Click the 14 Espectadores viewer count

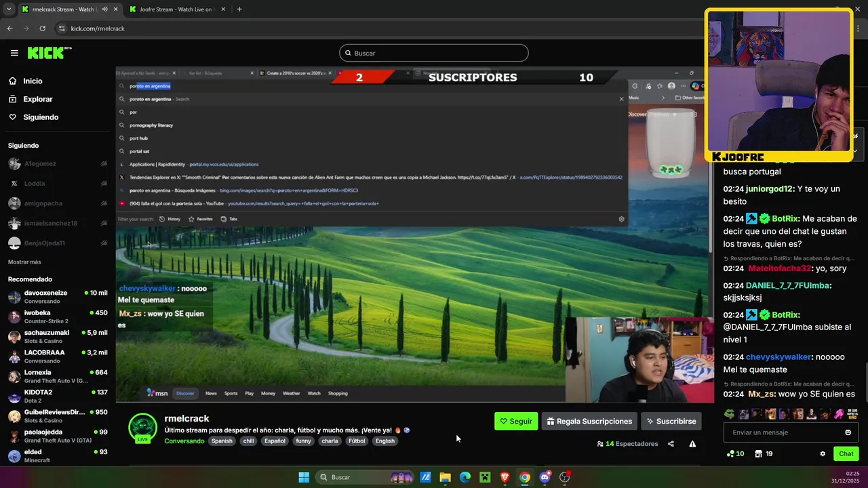coord(627,444)
